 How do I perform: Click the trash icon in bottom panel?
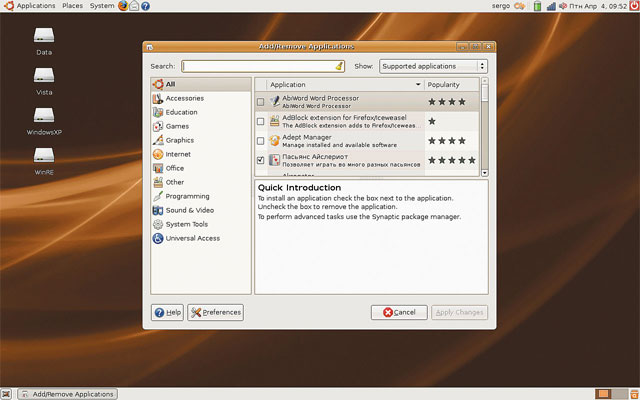coord(634,394)
